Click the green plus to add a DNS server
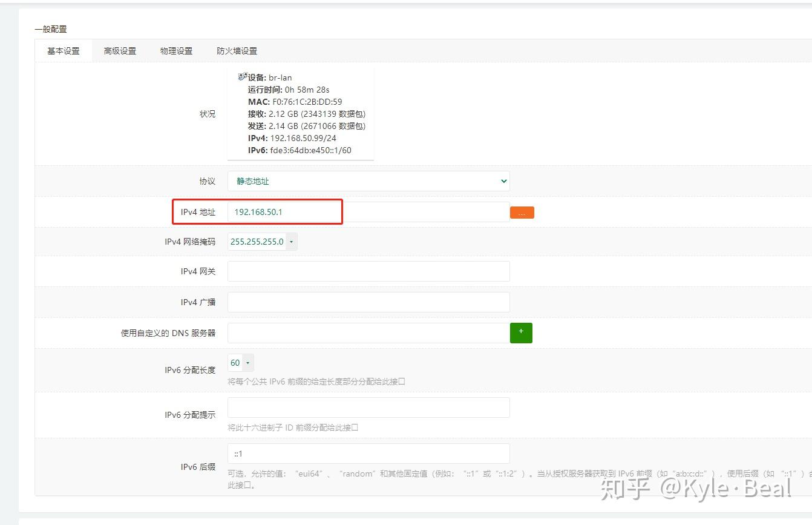The width and height of the screenshot is (812, 525). pyautogui.click(x=521, y=332)
